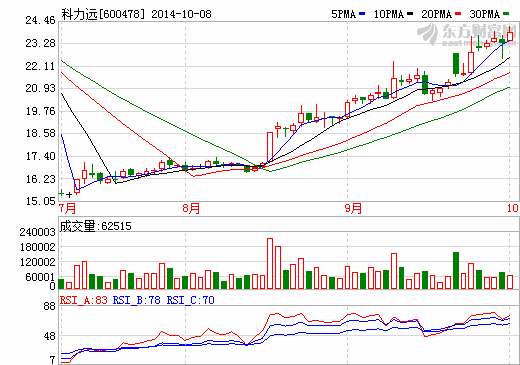
Task: Click the 17.40 price axis label
Action: [x=40, y=156]
